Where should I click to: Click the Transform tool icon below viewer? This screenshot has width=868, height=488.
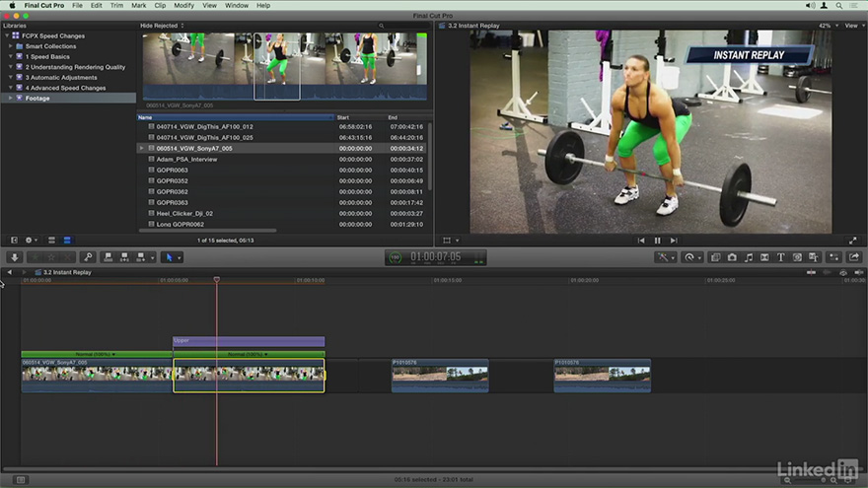click(x=447, y=241)
